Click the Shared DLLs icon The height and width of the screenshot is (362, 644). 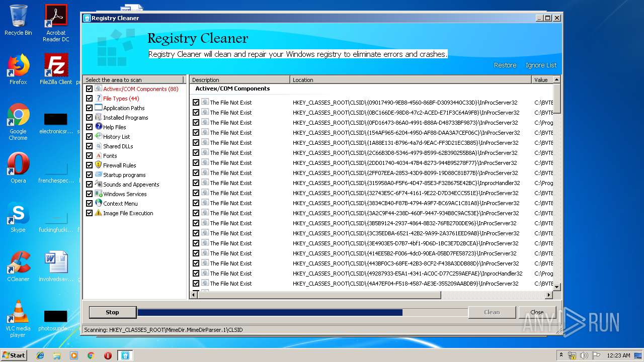(x=99, y=146)
